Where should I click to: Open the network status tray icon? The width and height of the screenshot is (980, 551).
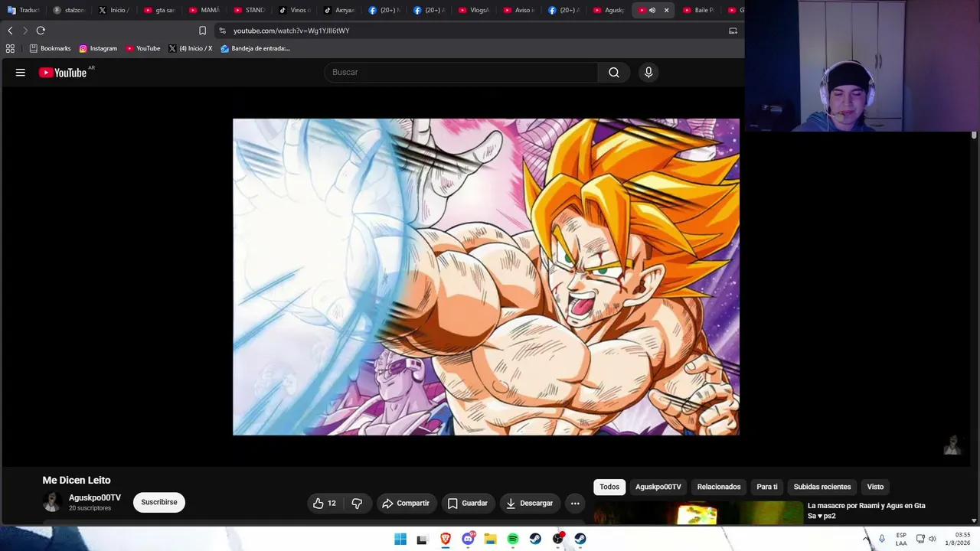tap(920, 539)
